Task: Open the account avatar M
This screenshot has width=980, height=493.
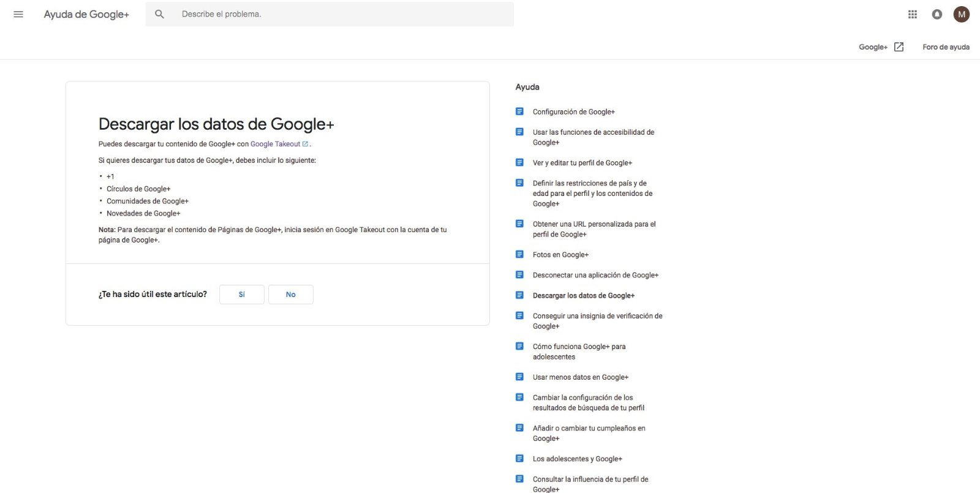Action: click(962, 14)
